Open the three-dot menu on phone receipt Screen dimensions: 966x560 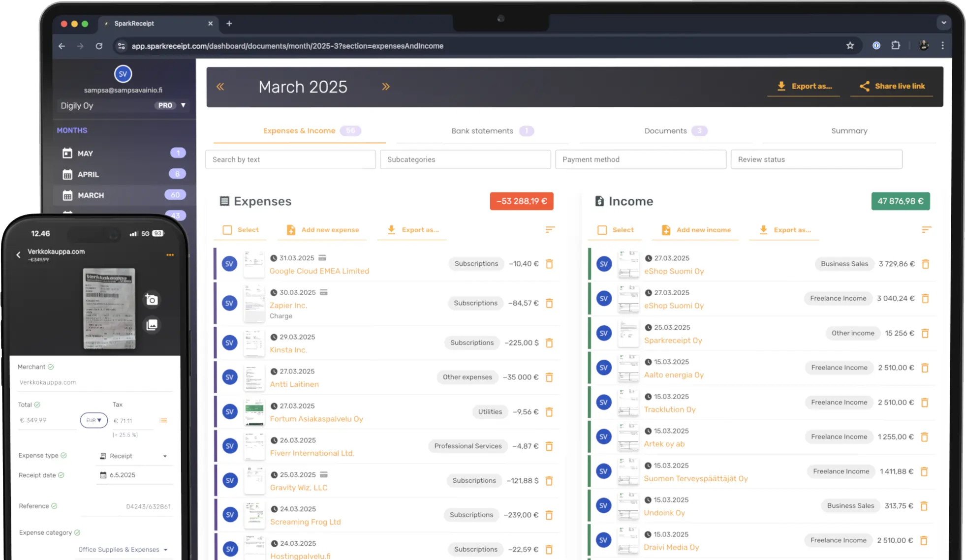coord(170,255)
